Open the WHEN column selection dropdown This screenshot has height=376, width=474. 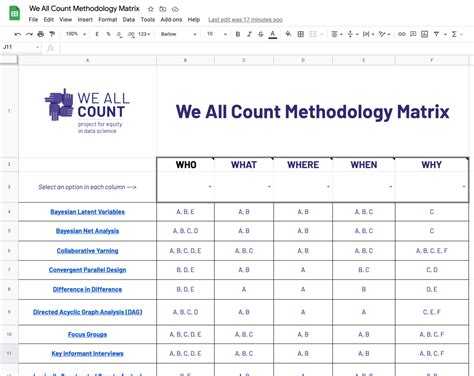coord(391,187)
